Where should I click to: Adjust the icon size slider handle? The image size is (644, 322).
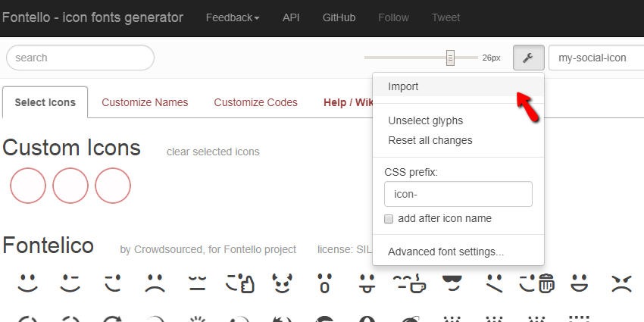tap(450, 58)
